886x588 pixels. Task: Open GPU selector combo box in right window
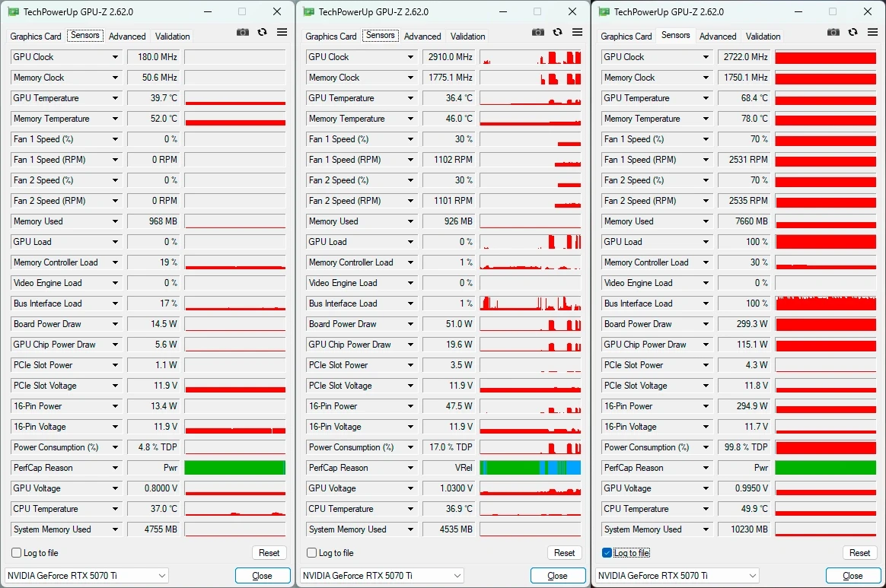coord(677,576)
